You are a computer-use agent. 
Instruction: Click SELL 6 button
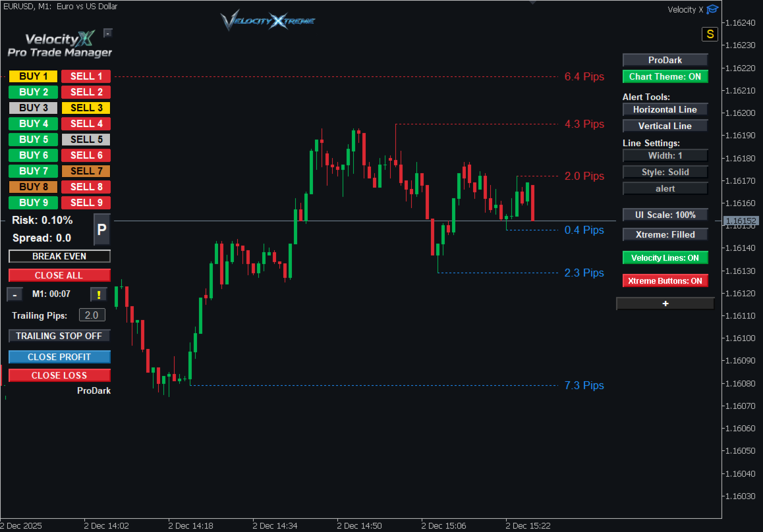point(86,155)
